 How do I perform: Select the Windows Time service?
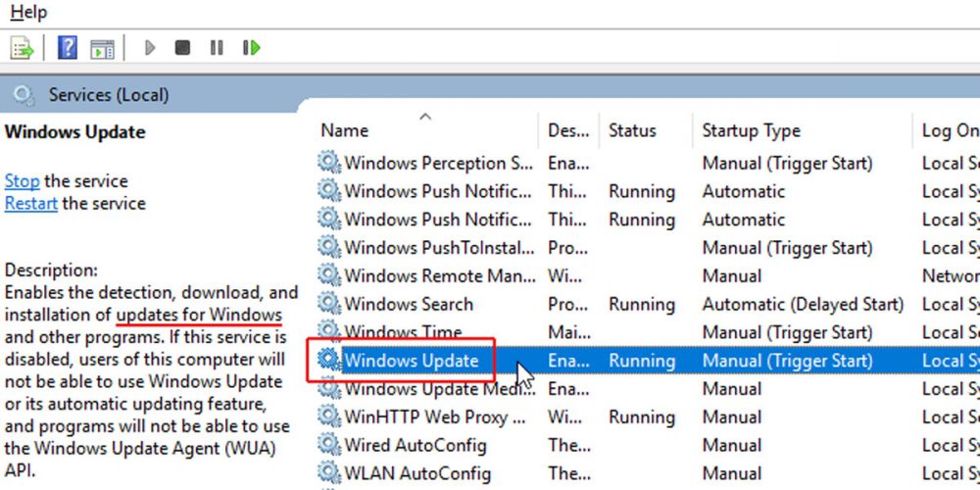tap(403, 332)
